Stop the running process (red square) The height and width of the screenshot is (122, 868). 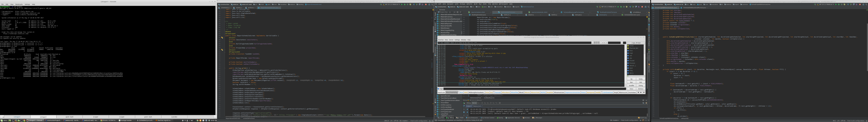pos(642,7)
